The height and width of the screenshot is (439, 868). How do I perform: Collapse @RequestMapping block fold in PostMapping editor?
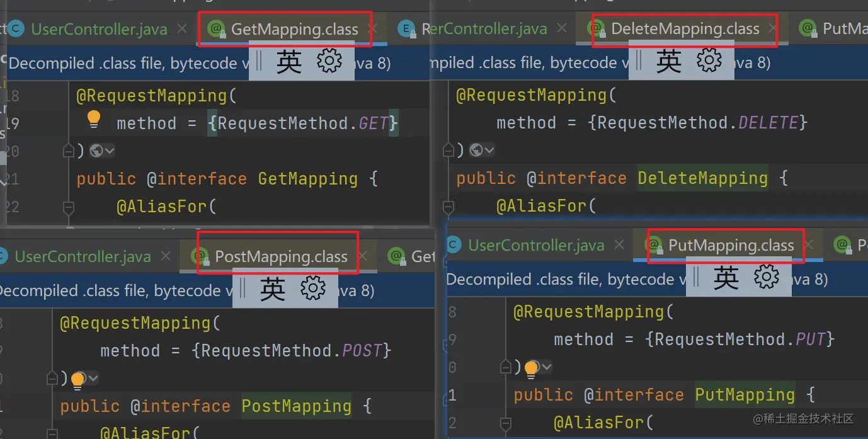pyautogui.click(x=53, y=378)
